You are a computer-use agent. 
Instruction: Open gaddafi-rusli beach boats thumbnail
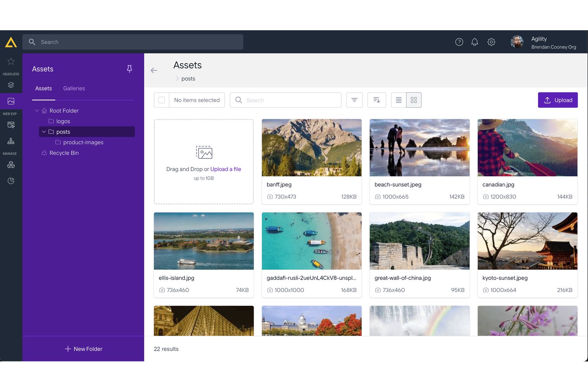pos(312,241)
